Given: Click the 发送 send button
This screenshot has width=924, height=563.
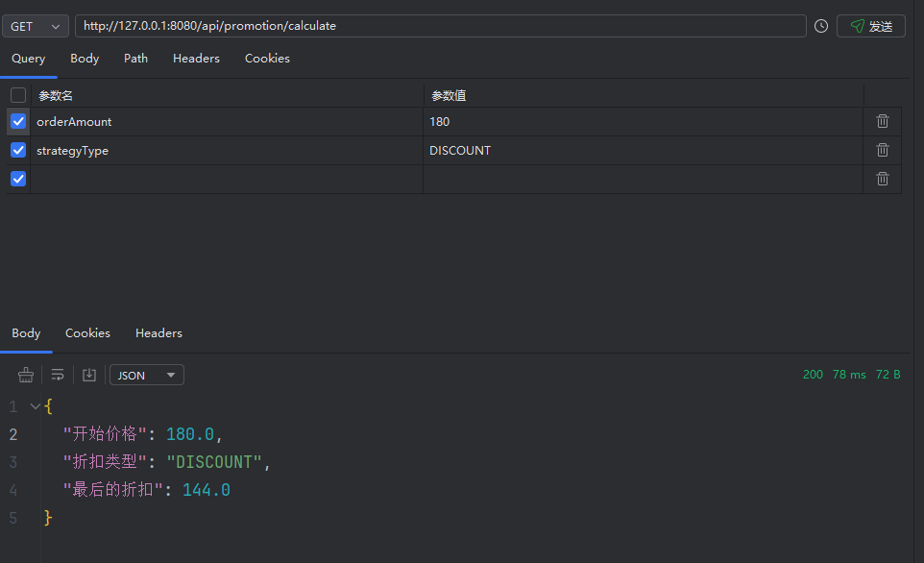Looking at the screenshot, I should point(871,26).
